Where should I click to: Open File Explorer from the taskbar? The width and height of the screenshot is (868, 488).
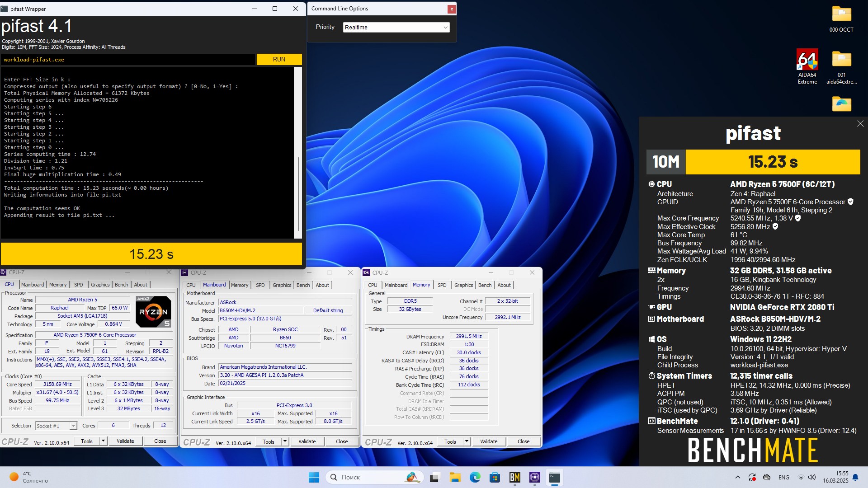(455, 477)
